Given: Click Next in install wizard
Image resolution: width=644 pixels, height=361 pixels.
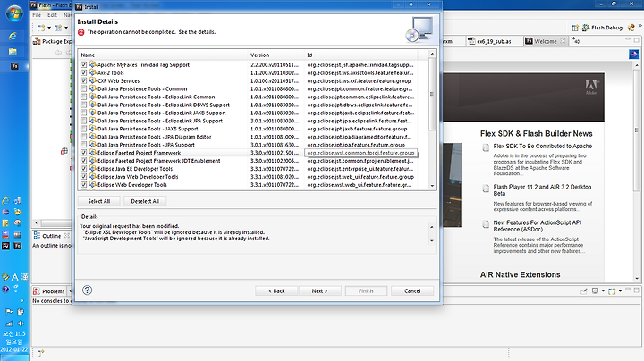Looking at the screenshot, I should tap(319, 290).
